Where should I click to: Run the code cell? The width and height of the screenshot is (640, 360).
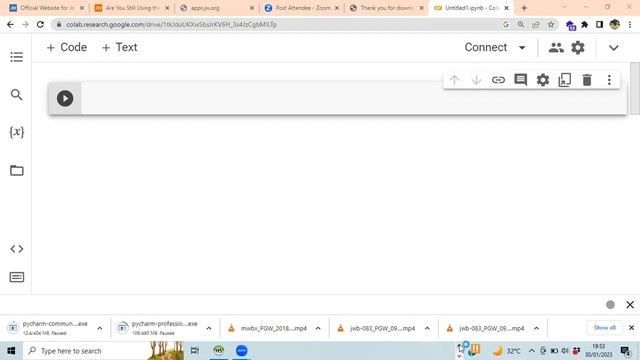[x=65, y=98]
